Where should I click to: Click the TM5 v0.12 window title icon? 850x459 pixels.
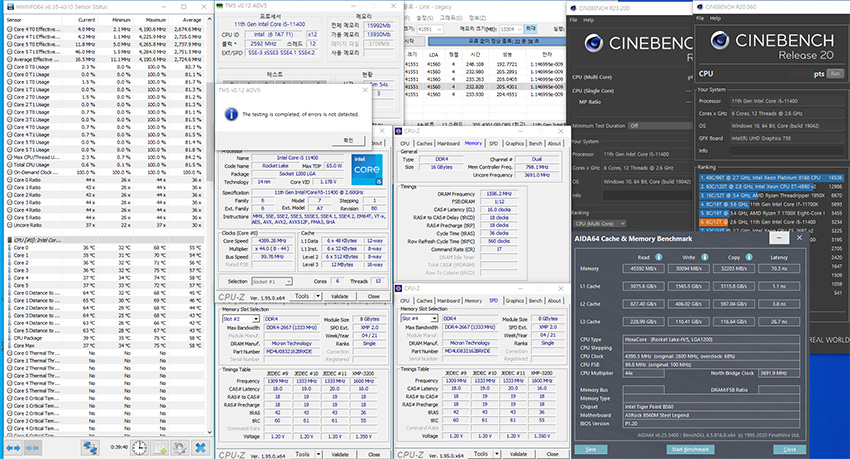tap(220, 6)
